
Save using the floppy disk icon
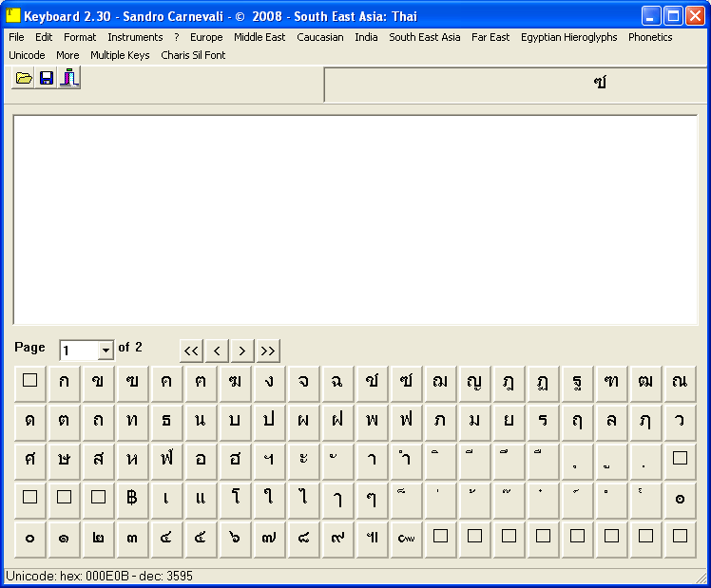pyautogui.click(x=47, y=78)
